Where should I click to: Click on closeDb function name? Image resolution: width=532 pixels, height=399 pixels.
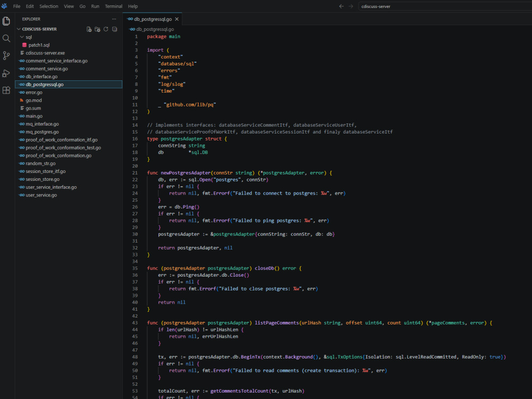click(264, 268)
